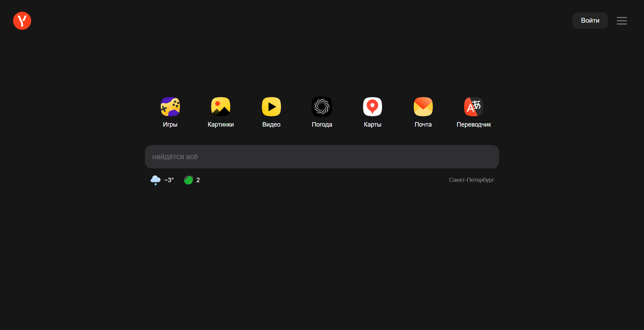Click the −3° temperature reading

pos(169,180)
